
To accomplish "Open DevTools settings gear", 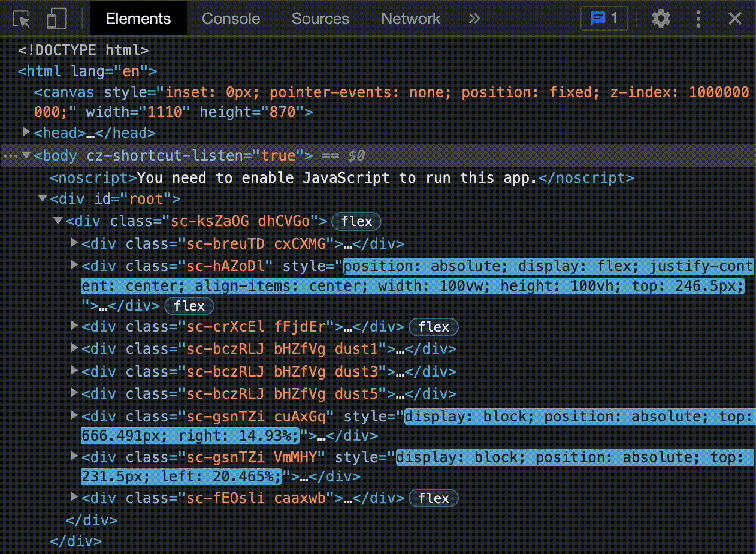I will coord(661,19).
